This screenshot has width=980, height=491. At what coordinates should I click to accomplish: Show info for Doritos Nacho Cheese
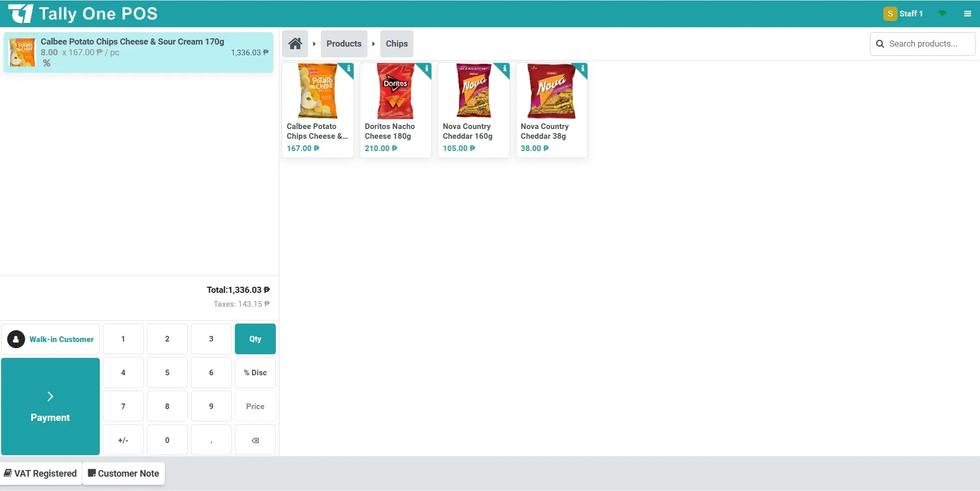point(426,69)
